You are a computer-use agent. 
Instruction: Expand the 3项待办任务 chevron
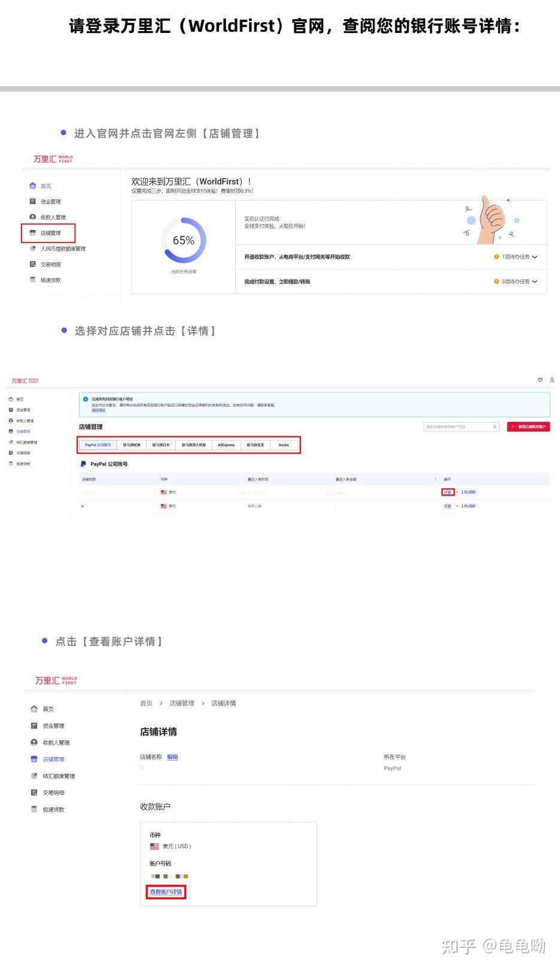click(x=535, y=281)
